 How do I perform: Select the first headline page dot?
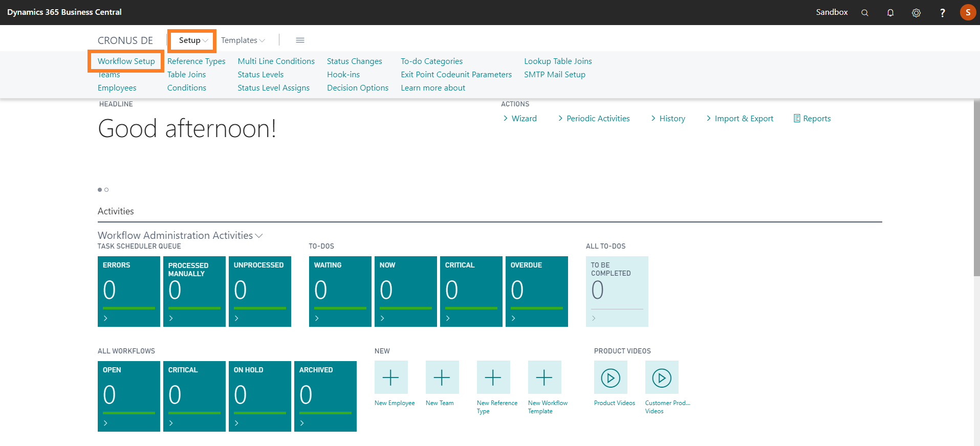coord(100,190)
